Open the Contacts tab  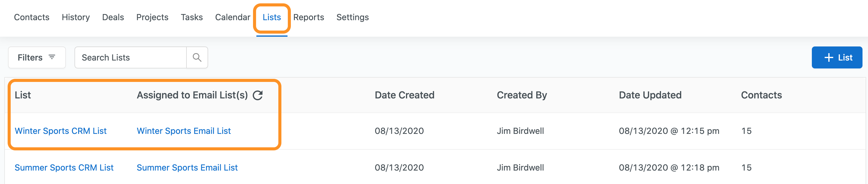point(32,17)
